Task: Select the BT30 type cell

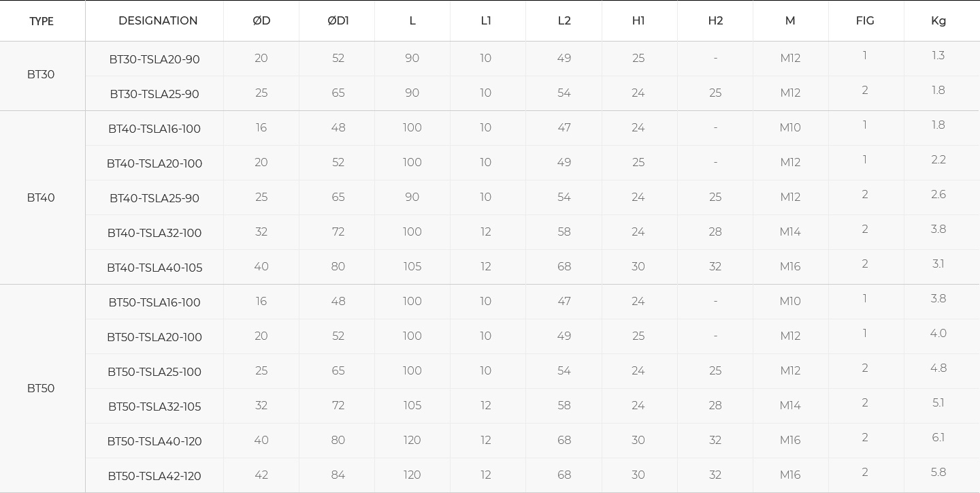Action: [x=41, y=75]
